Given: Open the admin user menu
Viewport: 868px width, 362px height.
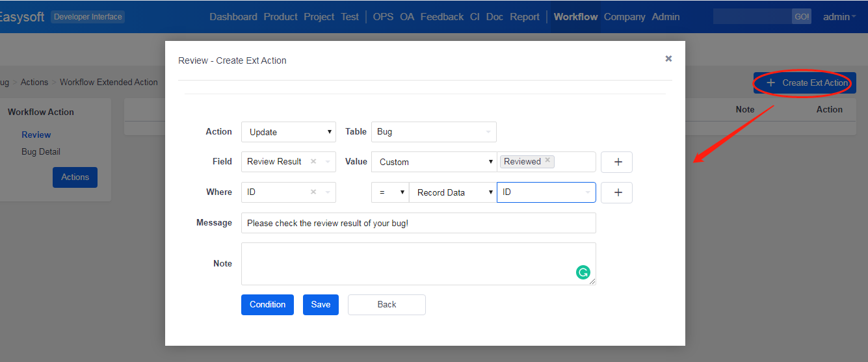Looking at the screenshot, I should [x=839, y=17].
